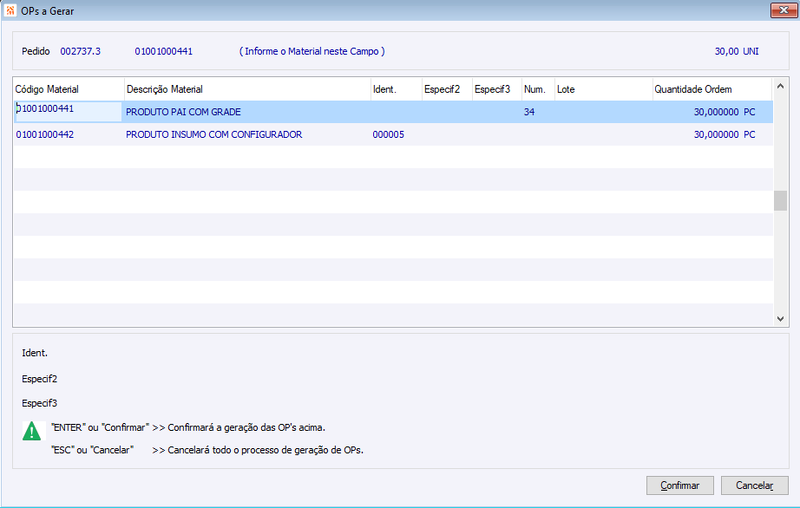Click the Especif3 label in lower panel
The image size is (800, 508).
(x=39, y=403)
